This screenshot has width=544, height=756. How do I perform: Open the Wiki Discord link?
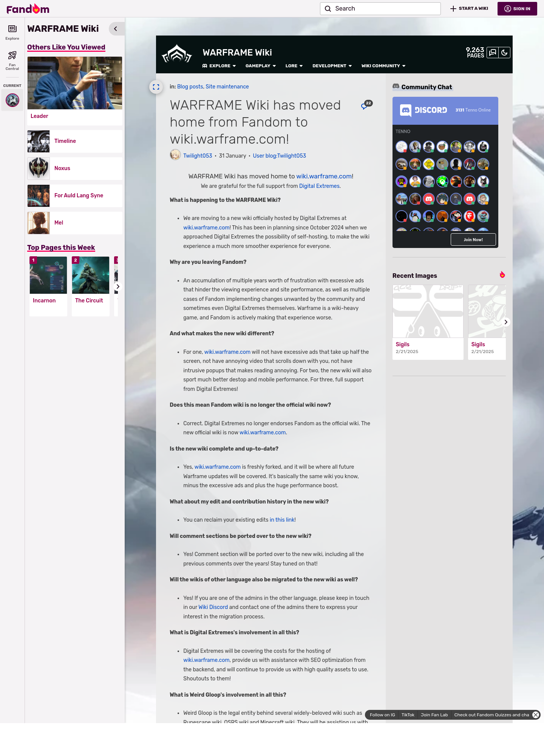click(213, 607)
